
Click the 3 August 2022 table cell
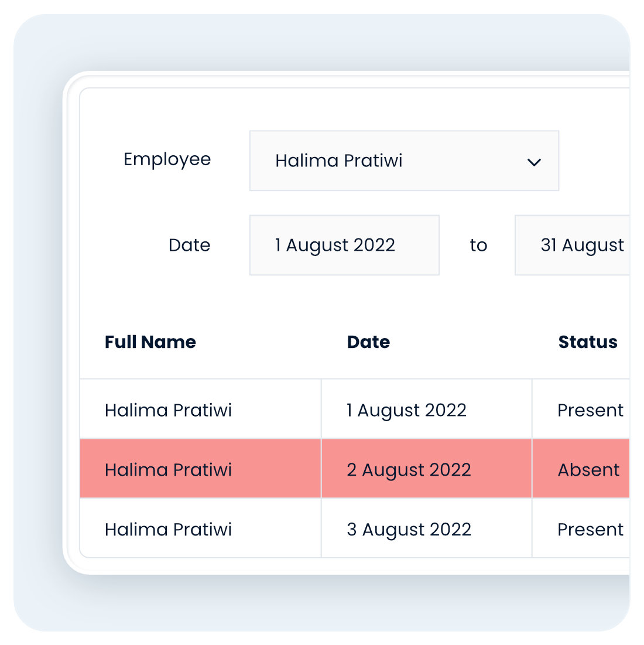point(409,530)
